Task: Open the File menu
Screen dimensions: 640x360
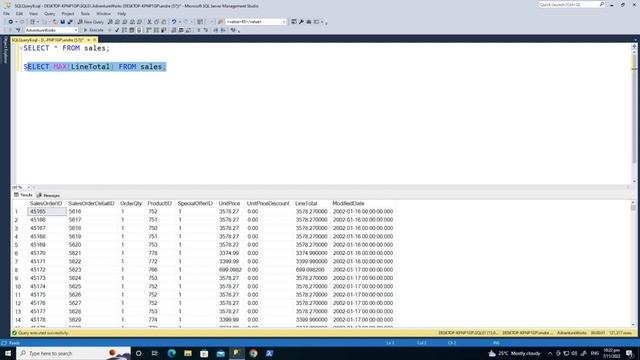Action: point(7,13)
